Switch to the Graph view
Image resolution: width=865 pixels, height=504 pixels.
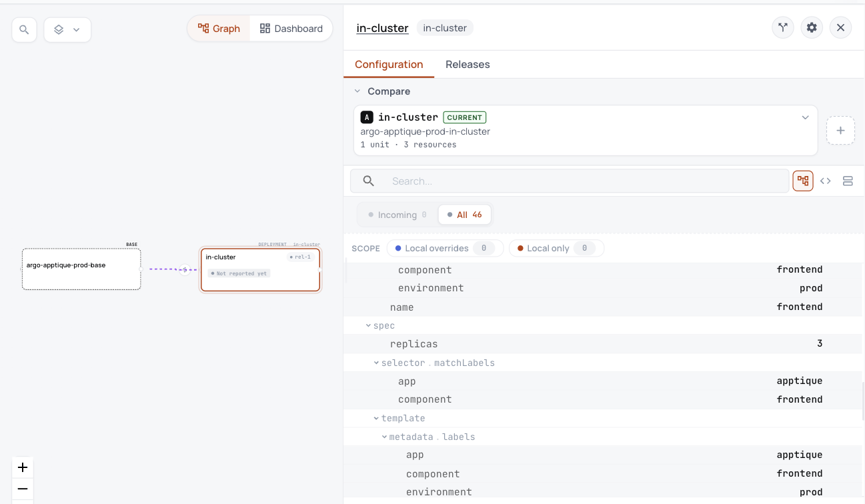click(x=219, y=29)
